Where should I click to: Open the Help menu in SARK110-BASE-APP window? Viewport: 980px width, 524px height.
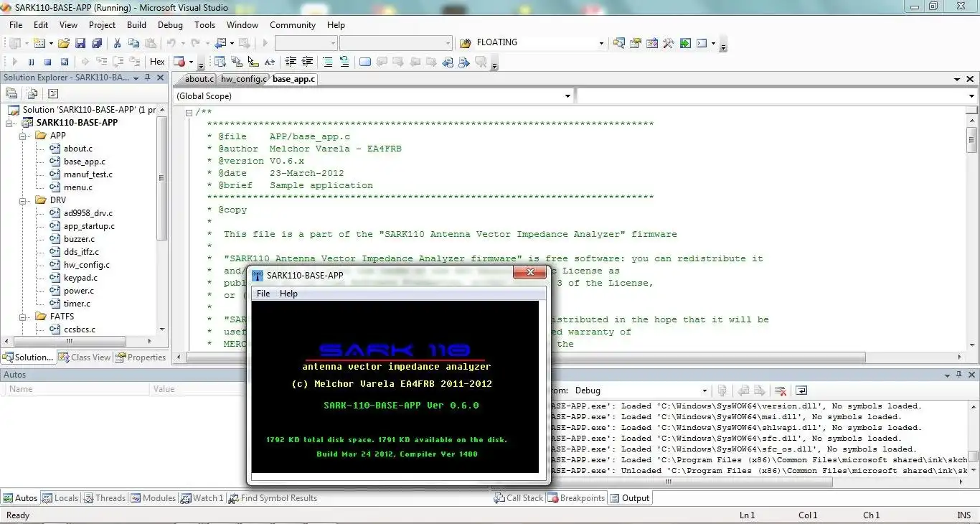pos(288,294)
